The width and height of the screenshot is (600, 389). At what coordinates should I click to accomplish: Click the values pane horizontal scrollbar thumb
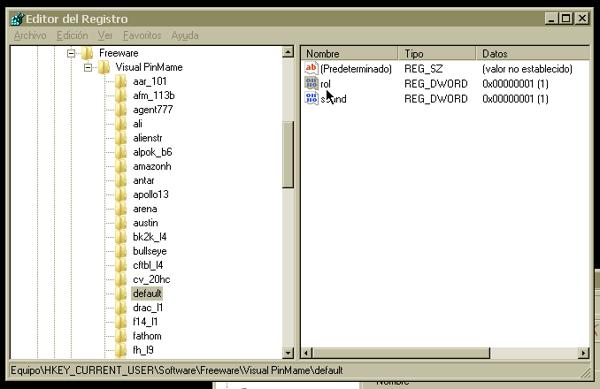(401, 353)
